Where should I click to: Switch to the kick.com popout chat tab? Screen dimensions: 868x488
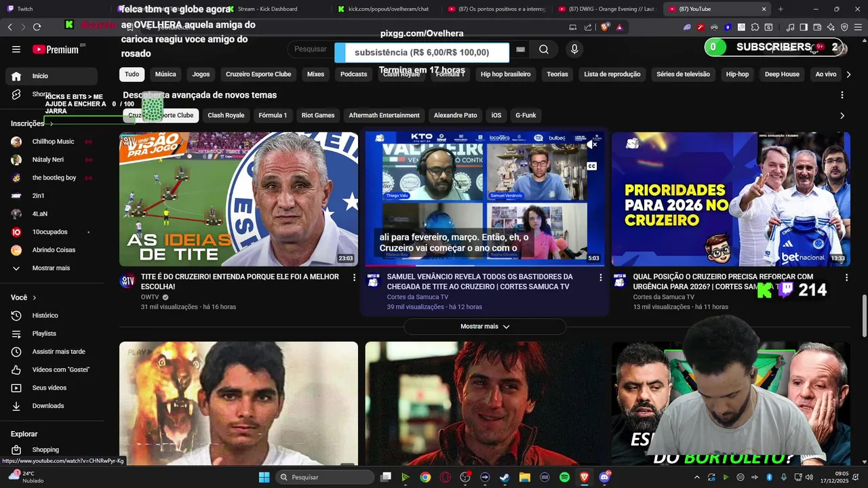pyautogui.click(x=387, y=9)
